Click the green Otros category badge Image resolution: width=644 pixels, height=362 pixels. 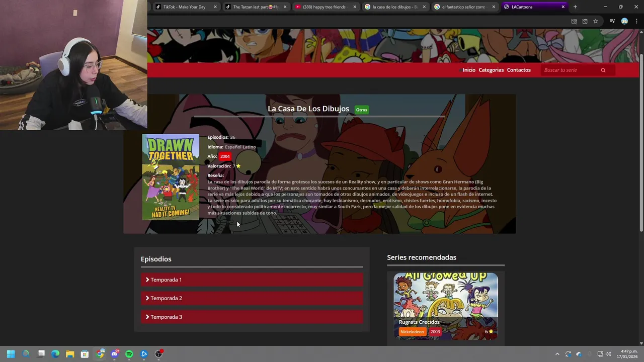click(361, 110)
